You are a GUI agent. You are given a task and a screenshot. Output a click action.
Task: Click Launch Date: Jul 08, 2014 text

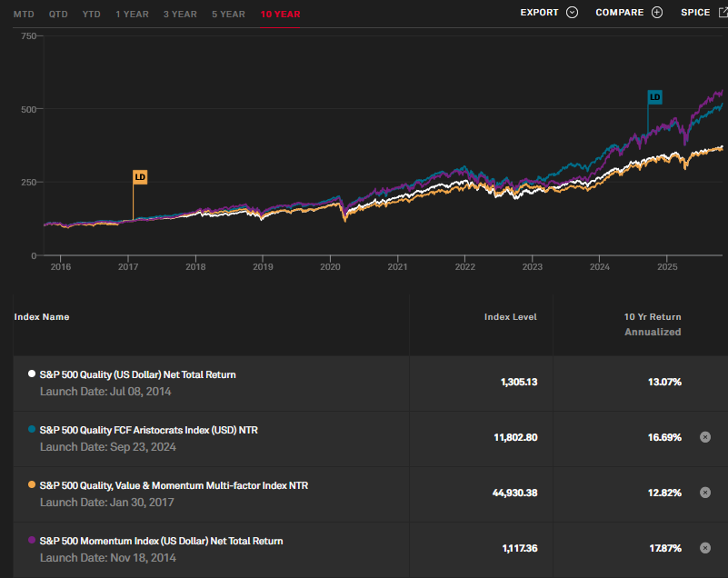click(105, 392)
